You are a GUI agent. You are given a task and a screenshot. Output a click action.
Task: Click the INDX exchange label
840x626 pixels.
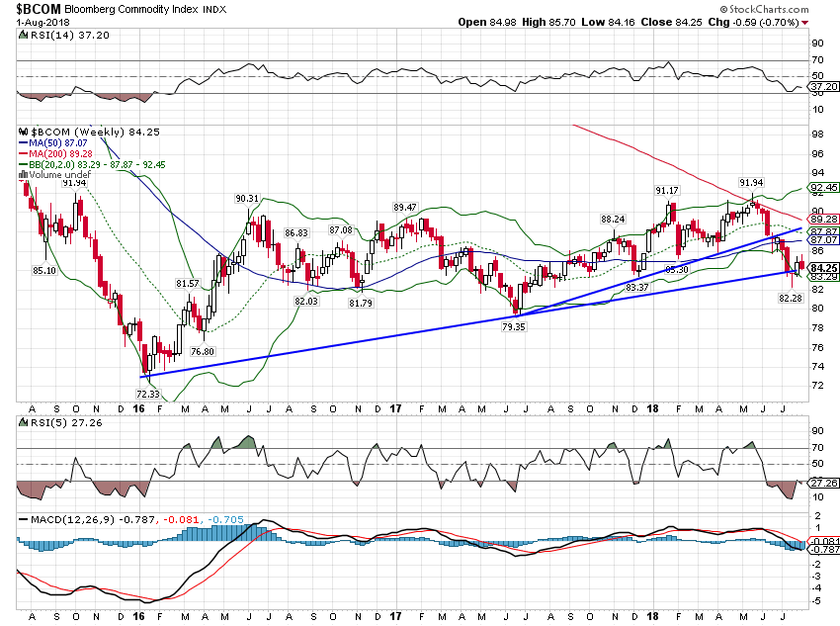tap(214, 10)
